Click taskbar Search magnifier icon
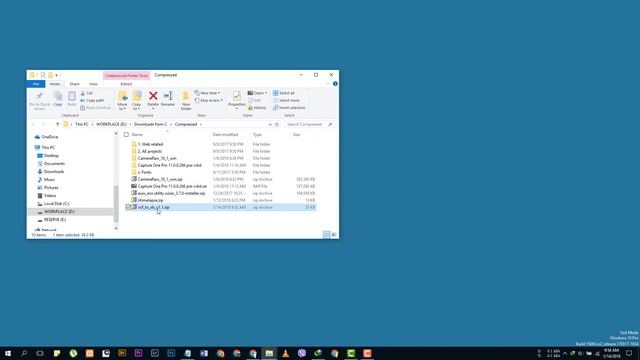This screenshot has width=640, height=360. [24, 353]
